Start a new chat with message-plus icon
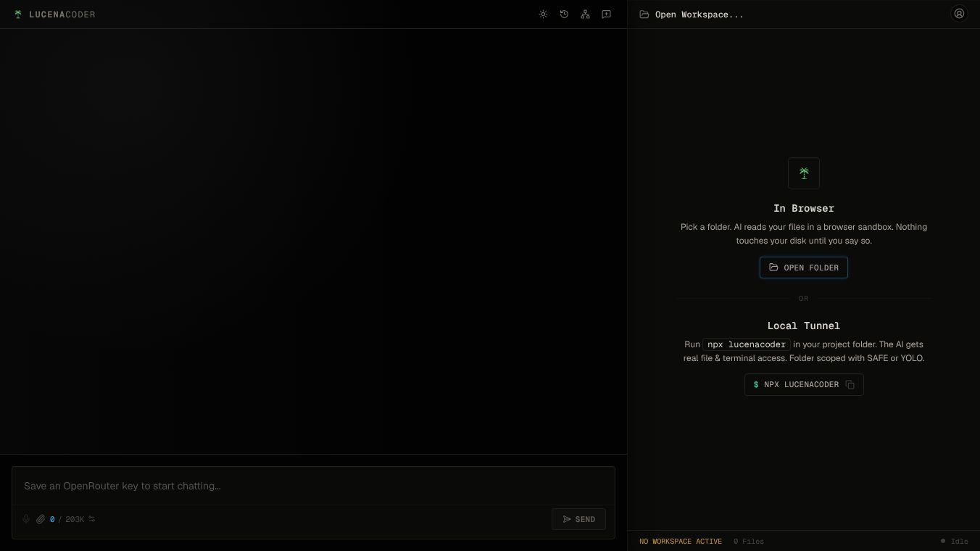 (x=606, y=14)
